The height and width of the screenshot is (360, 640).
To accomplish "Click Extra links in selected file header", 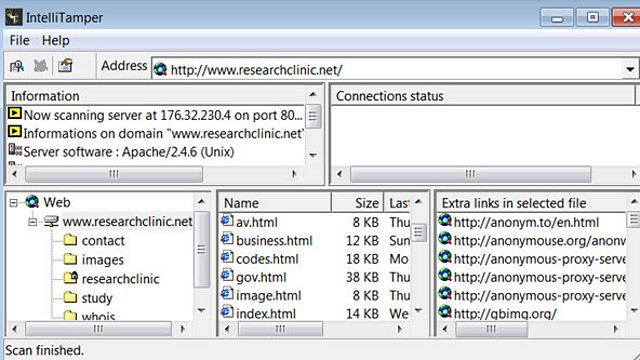I will point(532,203).
